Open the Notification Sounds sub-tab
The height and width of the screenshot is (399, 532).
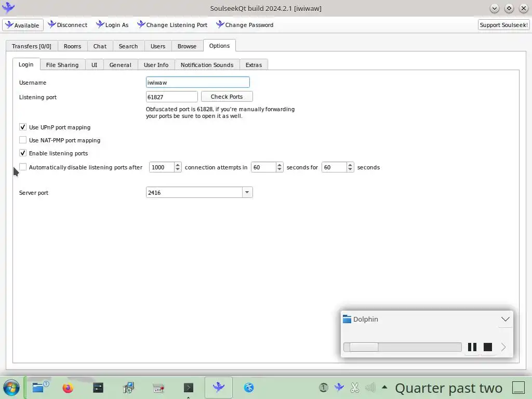point(207,65)
